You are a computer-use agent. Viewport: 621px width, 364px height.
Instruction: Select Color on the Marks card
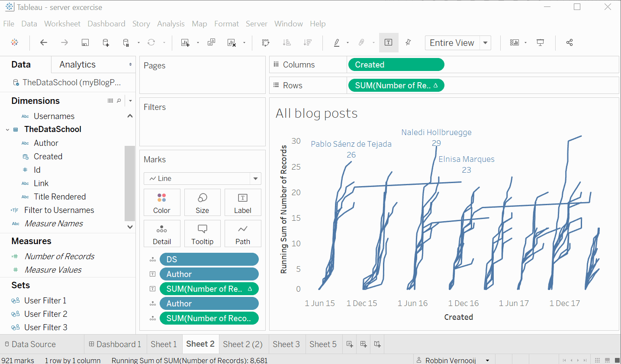(x=162, y=202)
